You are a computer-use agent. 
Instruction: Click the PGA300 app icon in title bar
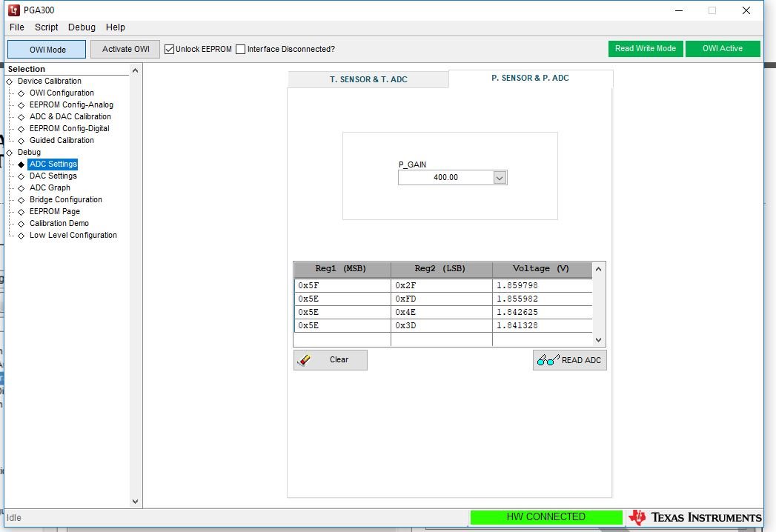coord(14,10)
